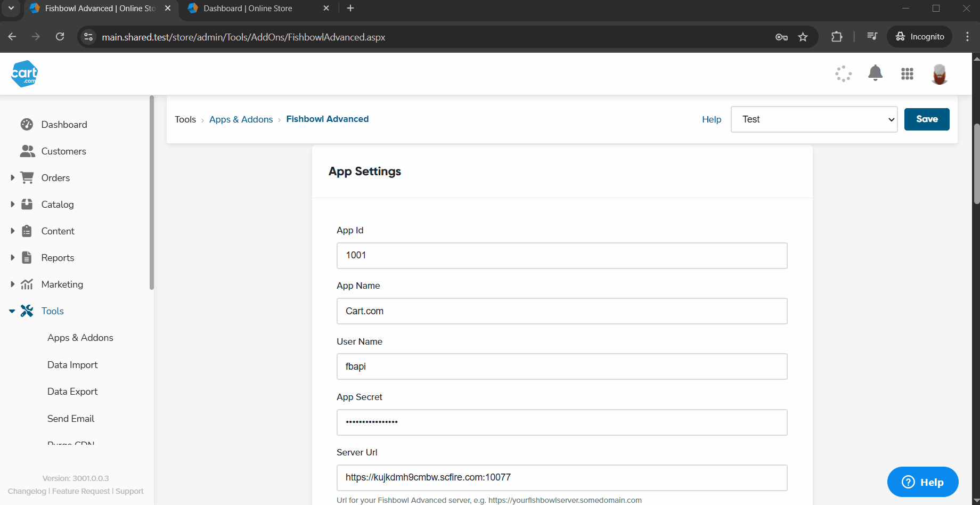Open the browser extensions puzzle icon
Image resolution: width=980 pixels, height=505 pixels.
click(837, 37)
